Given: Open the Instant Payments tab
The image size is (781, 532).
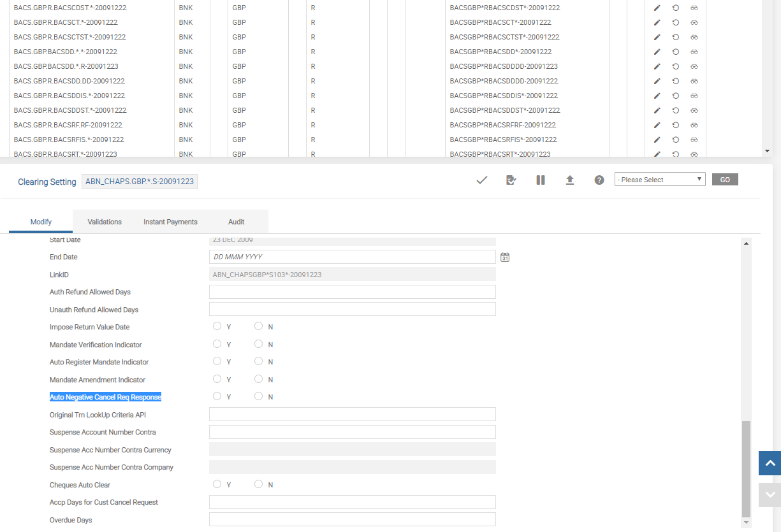Looking at the screenshot, I should coord(170,222).
